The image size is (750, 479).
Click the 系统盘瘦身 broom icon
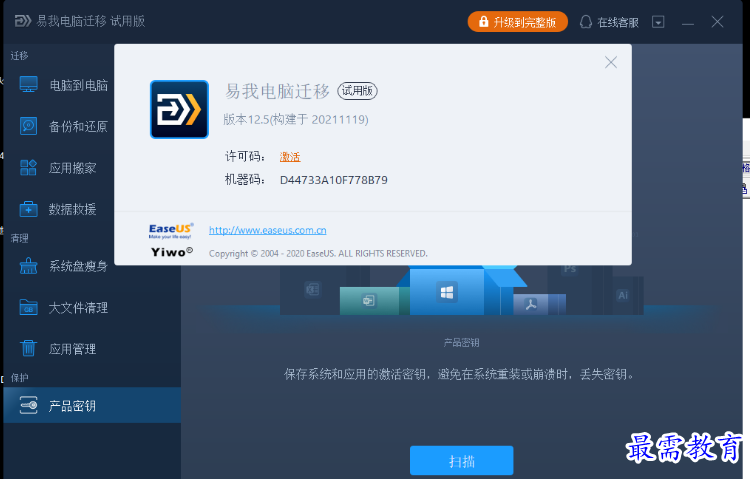point(29,266)
